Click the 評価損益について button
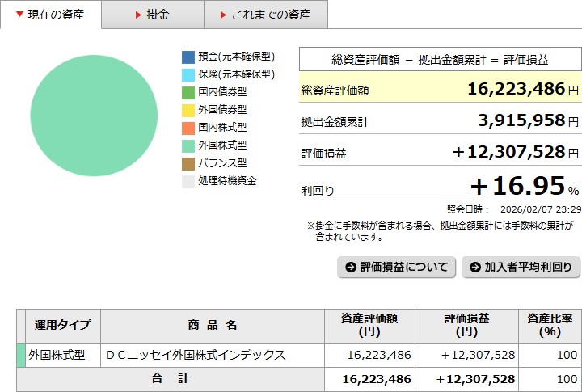Image resolution: width=582 pixels, height=392 pixels. pyautogui.click(x=396, y=268)
